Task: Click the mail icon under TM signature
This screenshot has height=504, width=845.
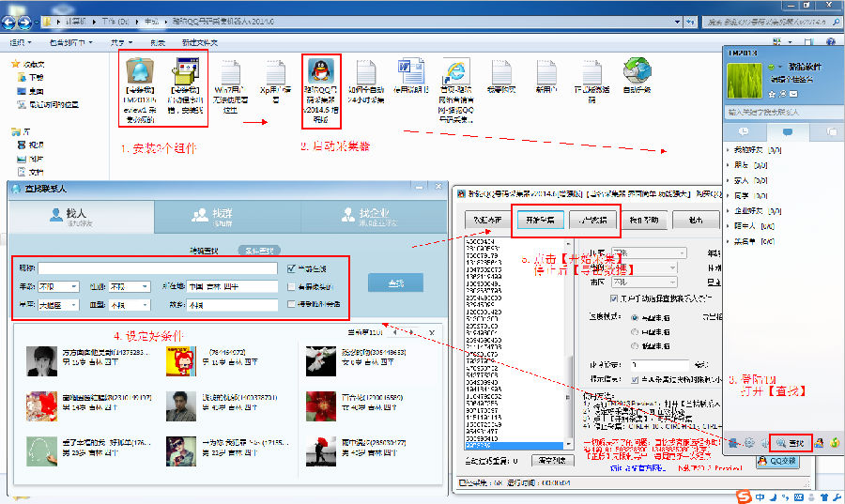Action: point(793,94)
